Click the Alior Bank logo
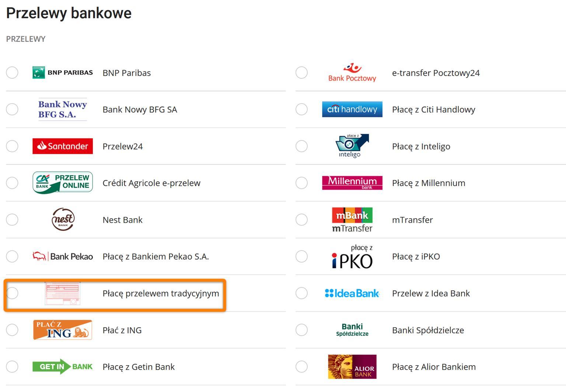Viewport: 566px width, 392px height. (352, 367)
